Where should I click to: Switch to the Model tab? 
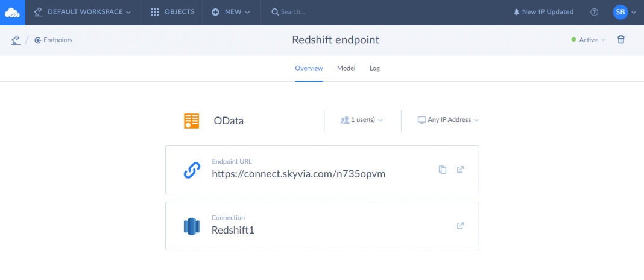(x=346, y=68)
